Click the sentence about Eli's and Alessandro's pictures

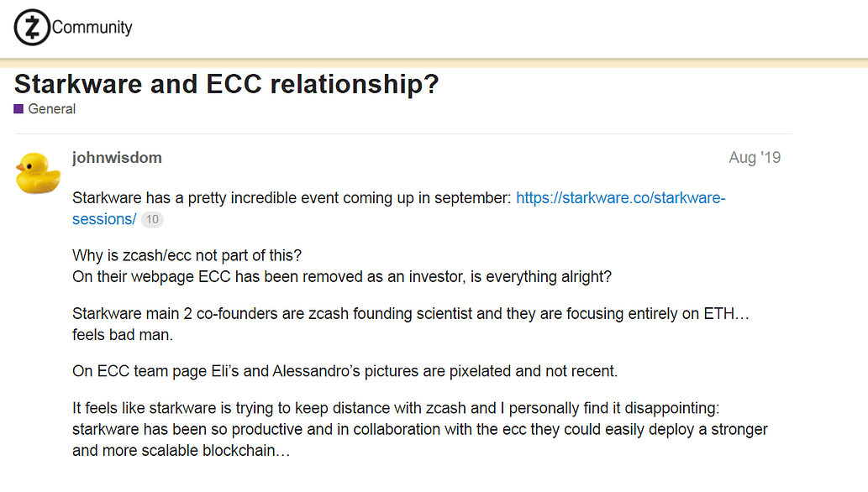pos(345,371)
